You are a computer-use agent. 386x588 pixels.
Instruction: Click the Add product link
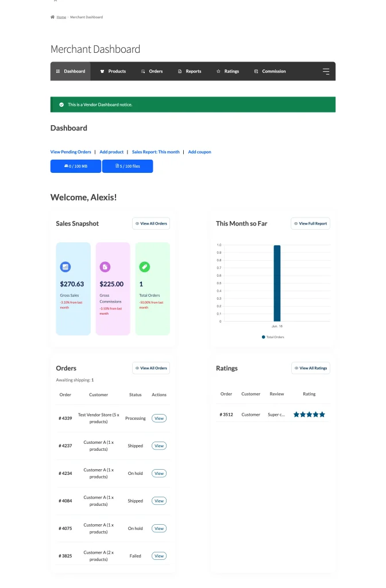click(x=111, y=152)
